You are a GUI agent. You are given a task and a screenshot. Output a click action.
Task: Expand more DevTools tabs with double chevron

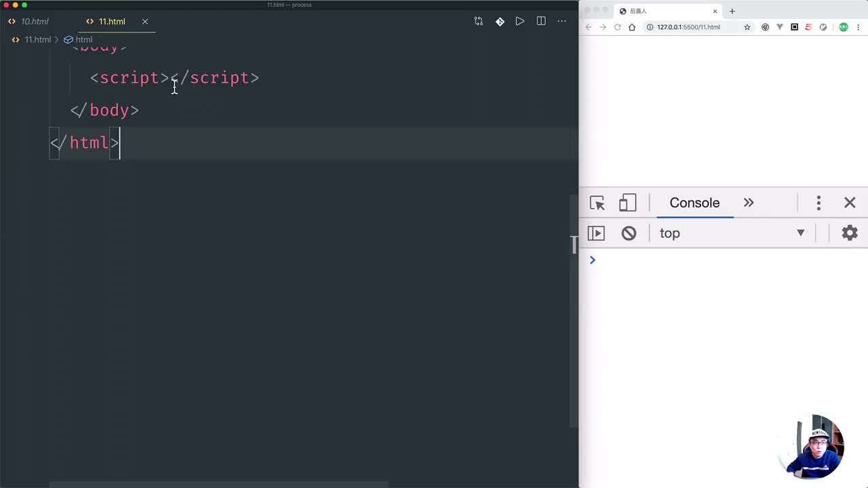point(749,203)
